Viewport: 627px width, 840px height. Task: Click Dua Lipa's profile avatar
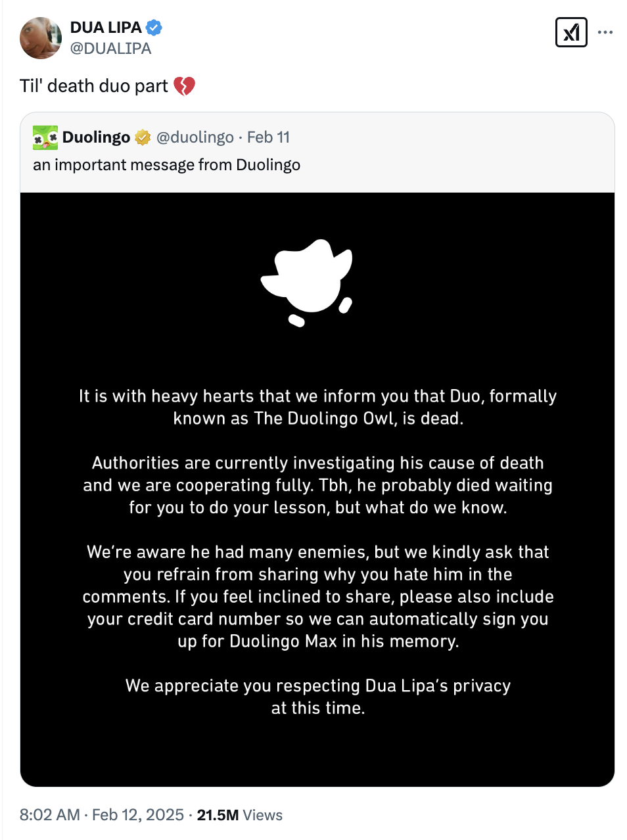(x=41, y=38)
